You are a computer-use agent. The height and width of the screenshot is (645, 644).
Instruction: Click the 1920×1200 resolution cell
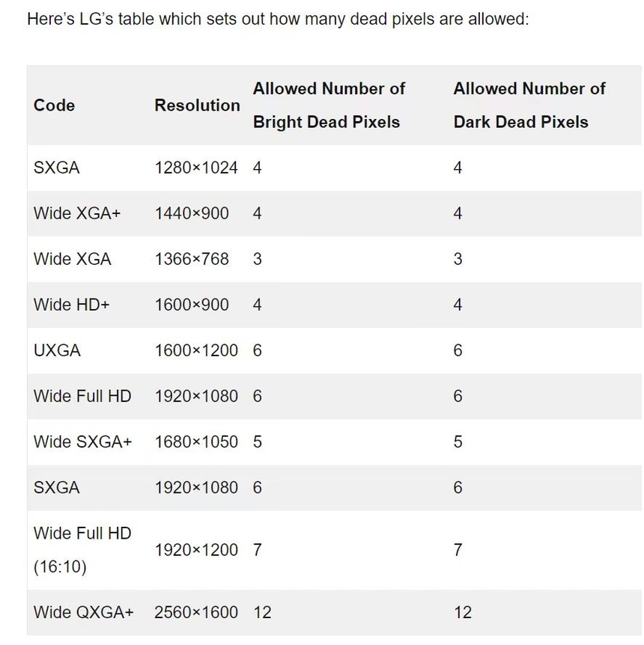(x=196, y=550)
